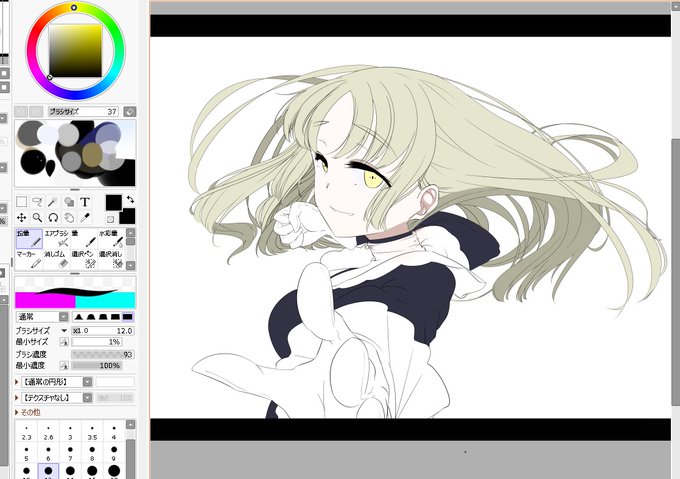Expand the その他 section

point(28,412)
